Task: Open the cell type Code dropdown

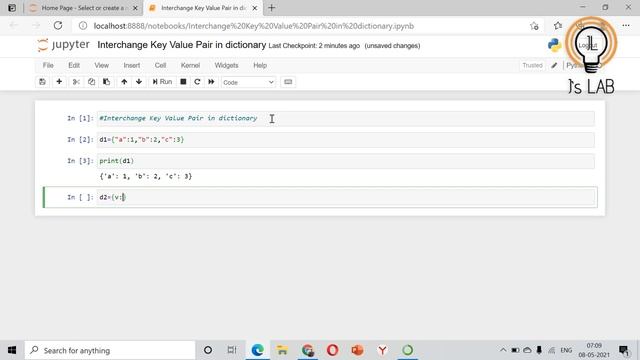Action: (x=248, y=82)
